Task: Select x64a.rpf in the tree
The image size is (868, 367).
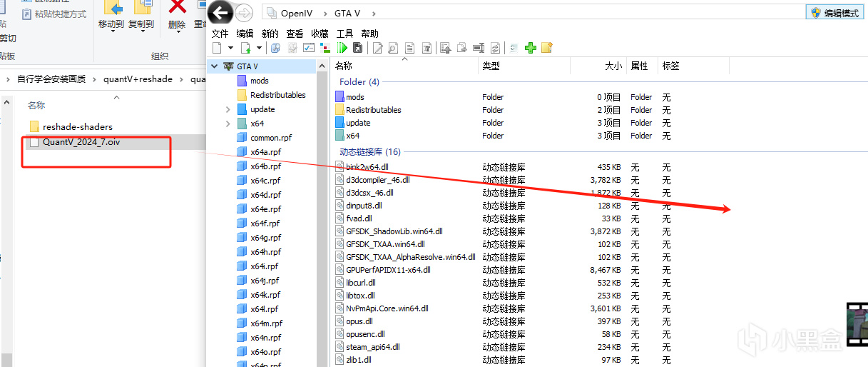Action: tap(265, 152)
